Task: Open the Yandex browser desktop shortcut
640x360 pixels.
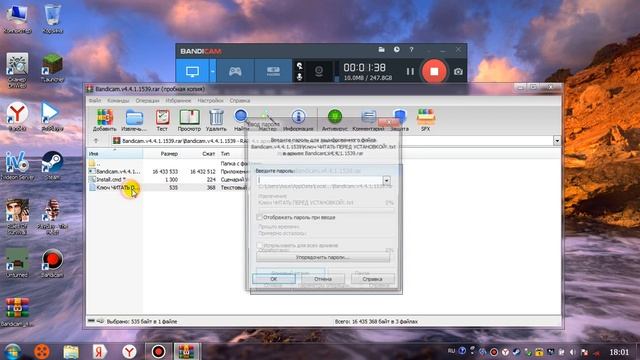Action: (17, 116)
